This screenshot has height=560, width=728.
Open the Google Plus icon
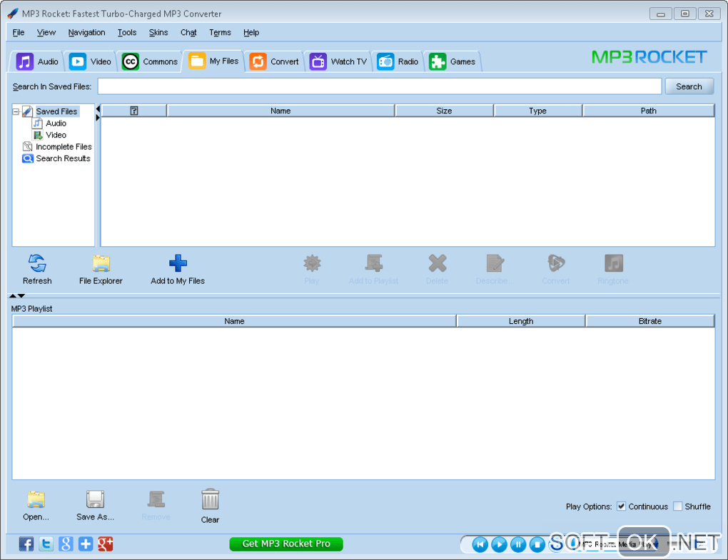click(x=106, y=544)
